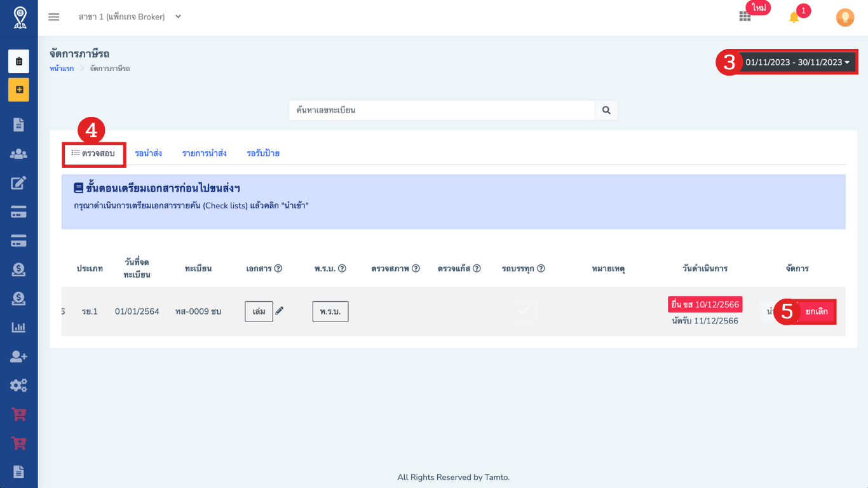The width and height of the screenshot is (868, 488).
Task: Open the credit card icon directly below edit icon
Action: tap(19, 212)
